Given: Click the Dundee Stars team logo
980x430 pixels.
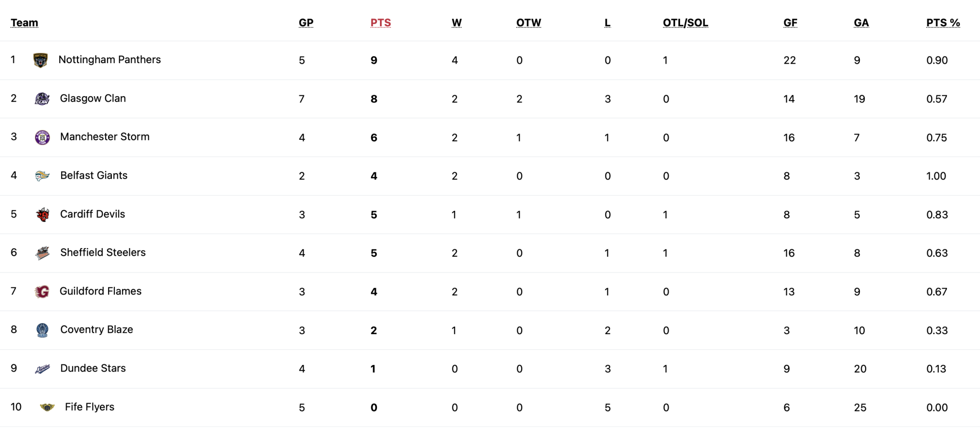Looking at the screenshot, I should point(42,369).
